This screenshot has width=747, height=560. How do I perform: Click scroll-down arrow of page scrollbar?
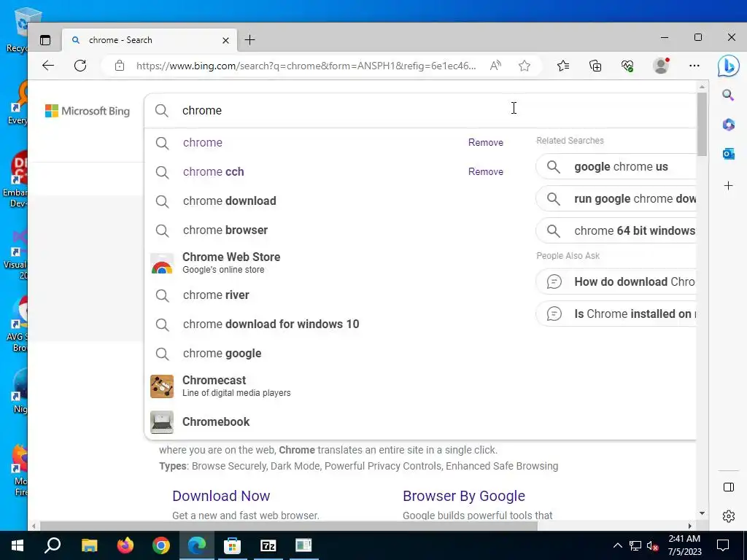click(702, 513)
